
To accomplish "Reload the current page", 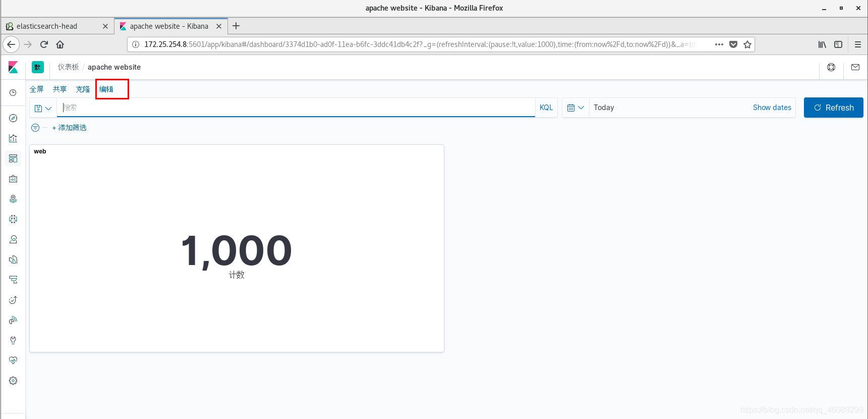I will tap(44, 44).
